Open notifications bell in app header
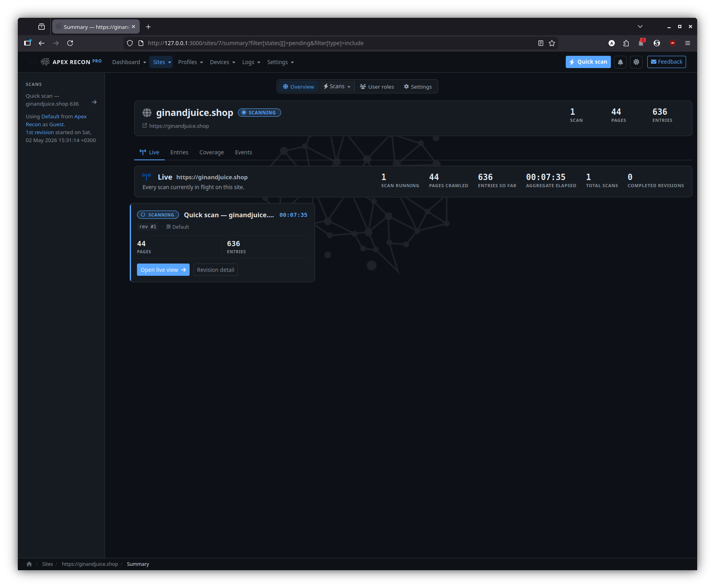 (x=620, y=62)
